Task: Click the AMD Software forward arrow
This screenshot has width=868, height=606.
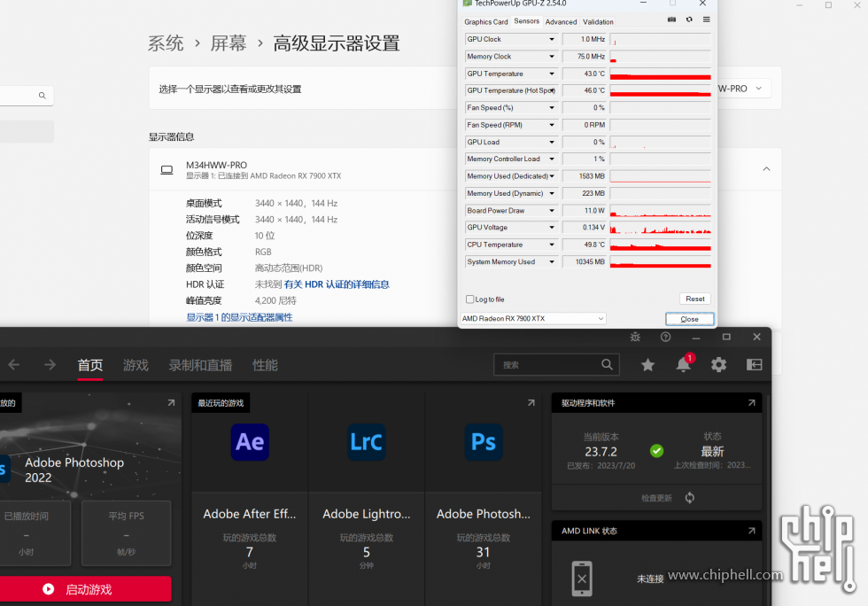Action: point(50,364)
